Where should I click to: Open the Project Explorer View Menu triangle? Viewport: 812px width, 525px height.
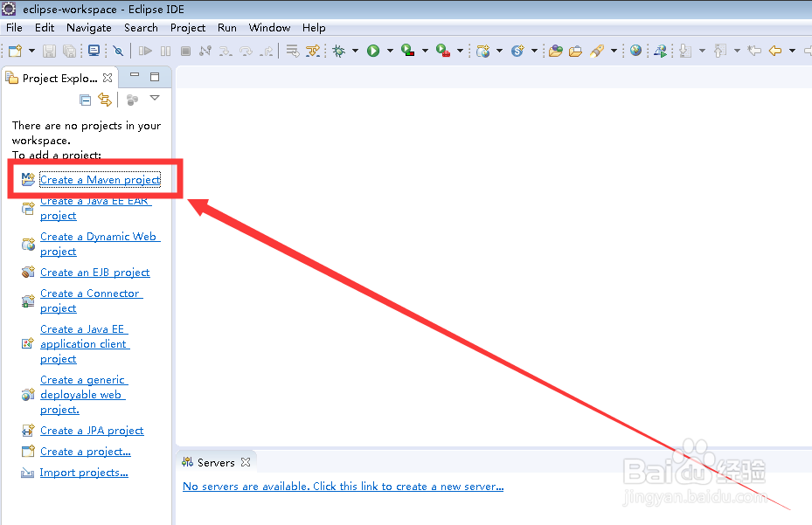click(x=155, y=98)
